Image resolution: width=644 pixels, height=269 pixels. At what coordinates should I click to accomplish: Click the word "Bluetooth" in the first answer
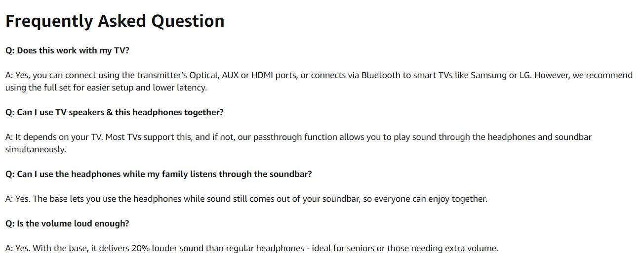click(382, 75)
